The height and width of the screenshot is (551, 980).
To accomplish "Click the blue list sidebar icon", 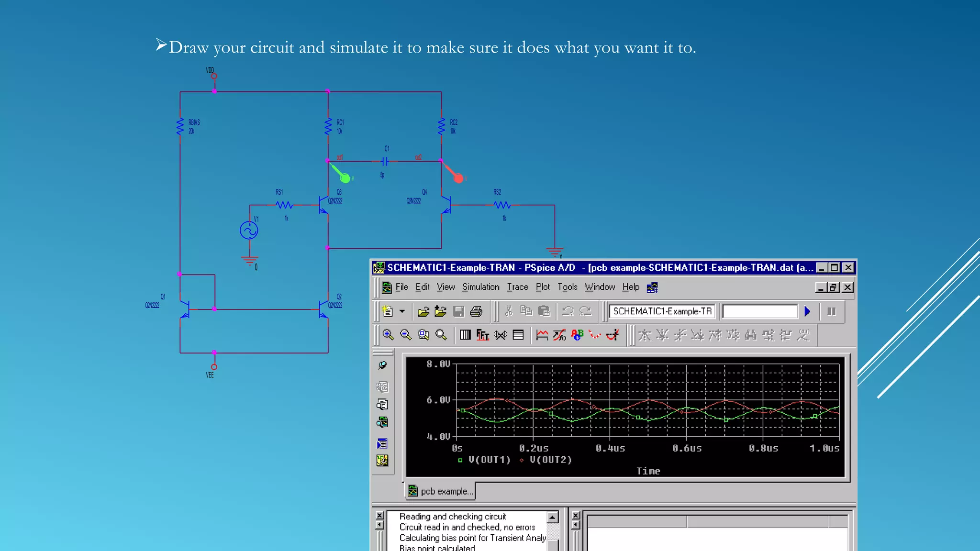I will pos(382,444).
